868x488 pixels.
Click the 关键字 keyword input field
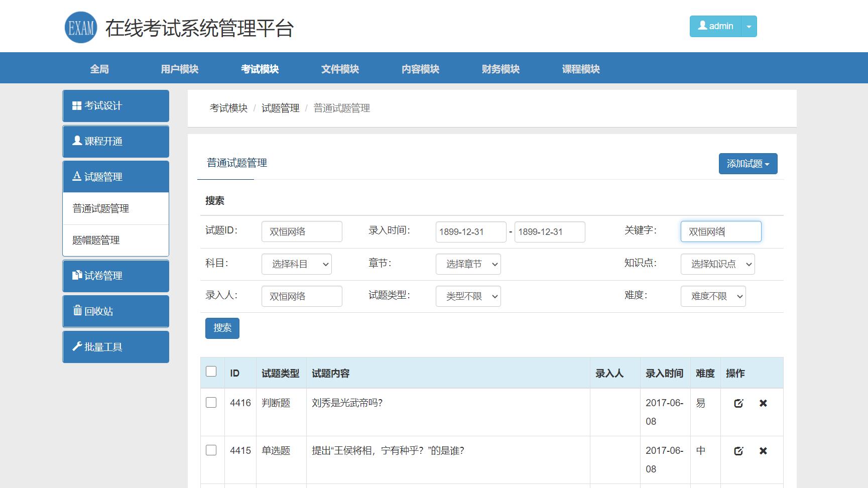pos(720,231)
